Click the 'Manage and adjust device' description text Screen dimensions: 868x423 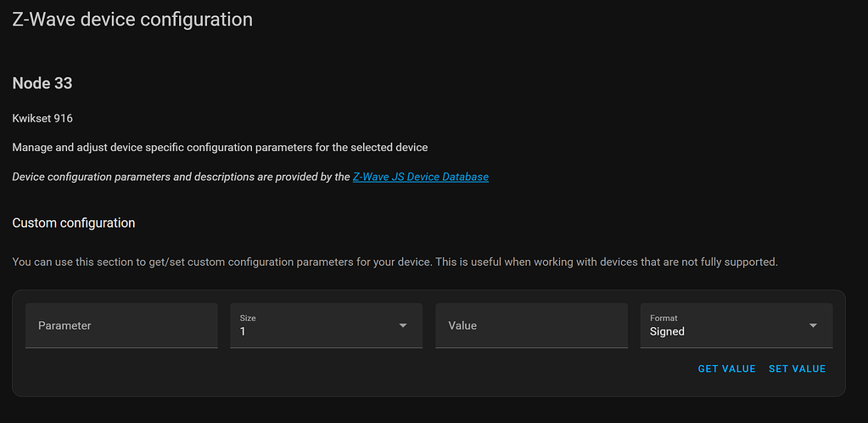(x=220, y=147)
